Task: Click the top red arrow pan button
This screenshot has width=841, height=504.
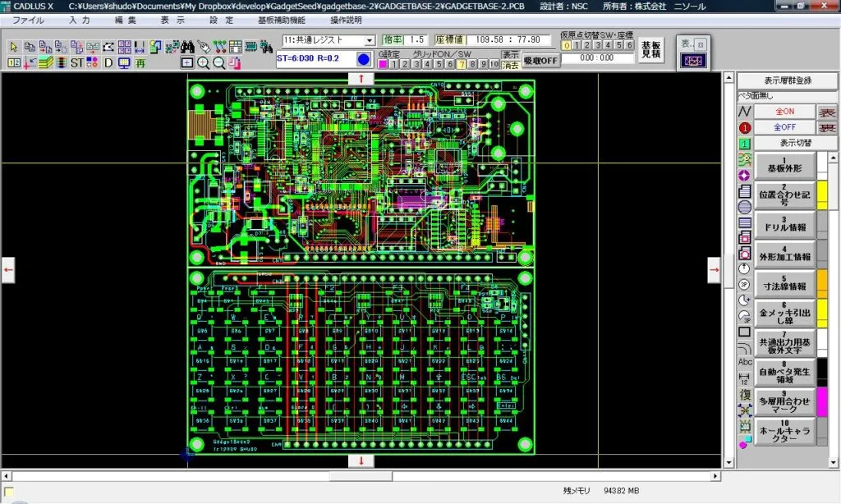Action: click(361, 79)
